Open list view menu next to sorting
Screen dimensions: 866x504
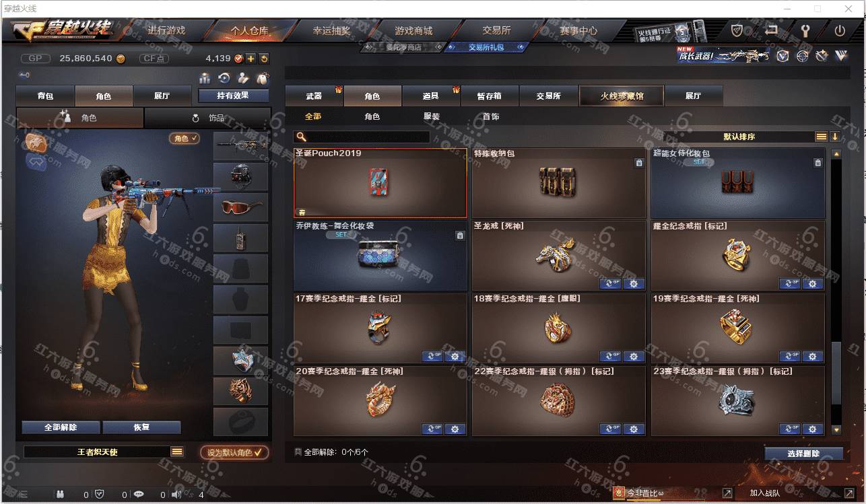click(x=822, y=137)
